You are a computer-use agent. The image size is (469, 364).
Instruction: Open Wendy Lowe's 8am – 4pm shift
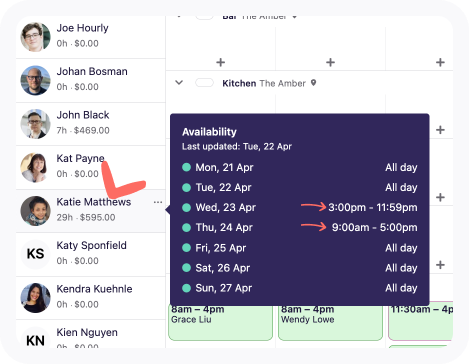click(x=330, y=322)
